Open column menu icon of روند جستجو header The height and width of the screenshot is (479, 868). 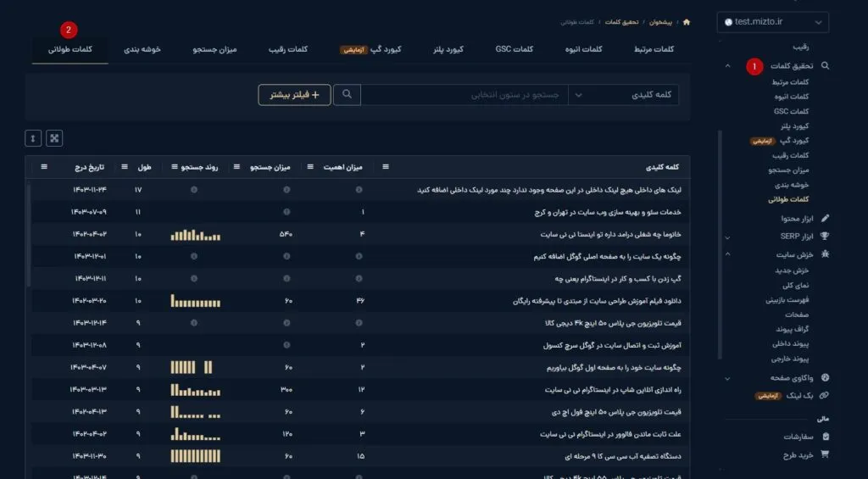click(x=175, y=167)
